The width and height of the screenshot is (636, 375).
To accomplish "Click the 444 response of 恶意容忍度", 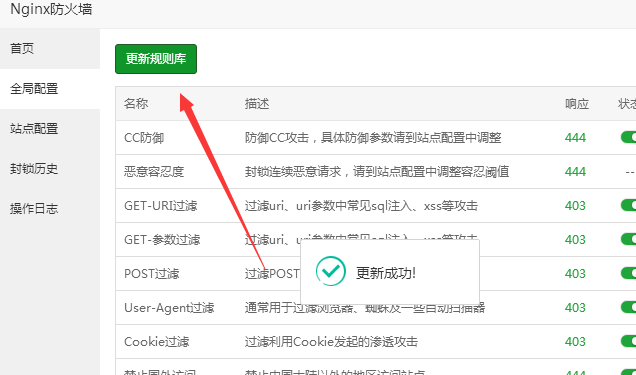I will (575, 172).
